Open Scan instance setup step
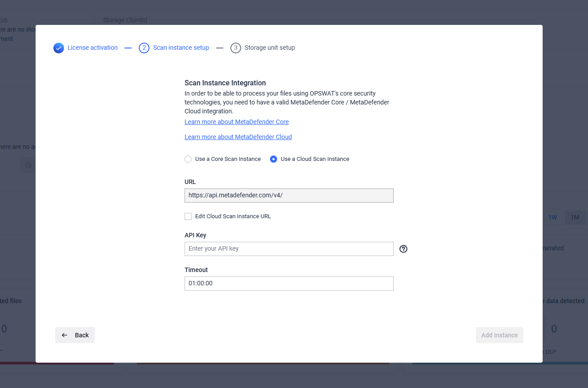This screenshot has height=388, width=588. (181, 48)
